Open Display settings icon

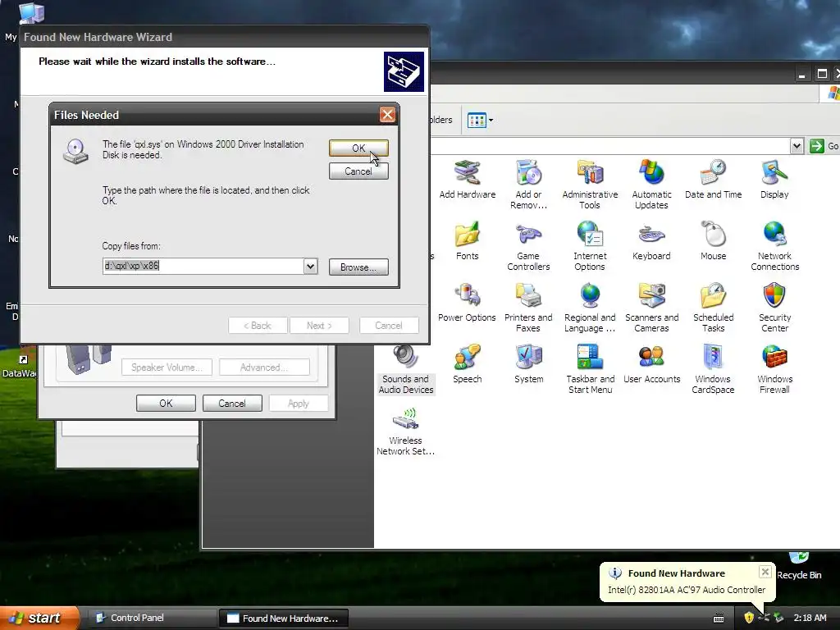(x=774, y=180)
